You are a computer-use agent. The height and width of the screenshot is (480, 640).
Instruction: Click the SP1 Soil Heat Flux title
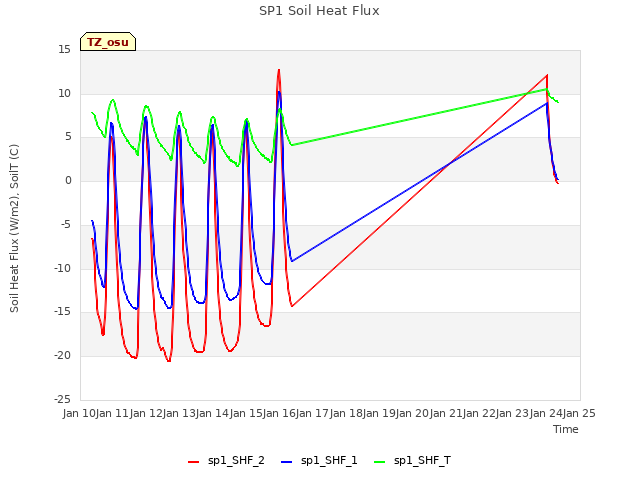[319, 11]
